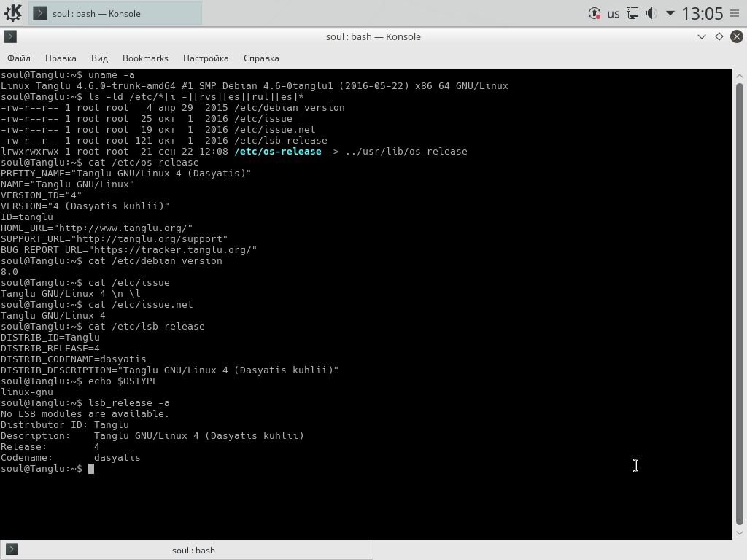Image resolution: width=747 pixels, height=560 pixels.
Task: Click the HOME_URL tanglu.org line
Action: (97, 228)
